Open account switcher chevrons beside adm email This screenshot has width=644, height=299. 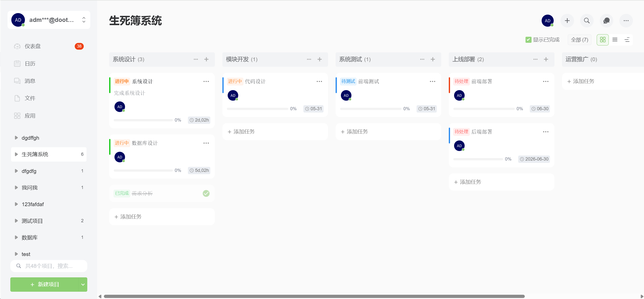click(84, 20)
